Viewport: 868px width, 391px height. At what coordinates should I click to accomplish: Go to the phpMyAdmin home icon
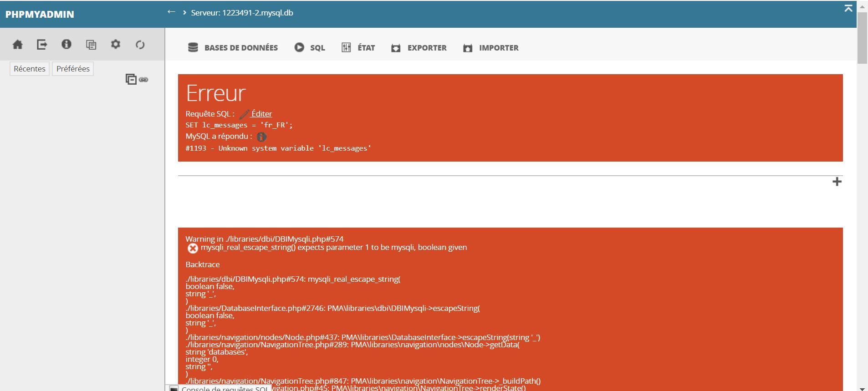[18, 45]
